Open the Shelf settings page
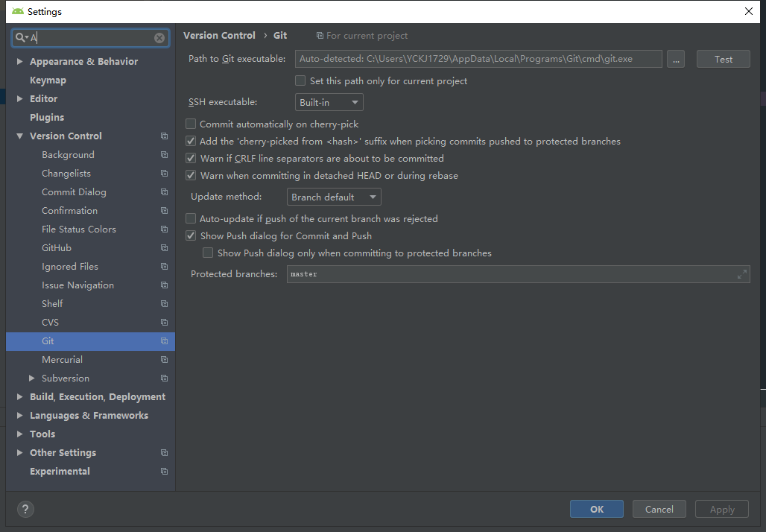The width and height of the screenshot is (766, 532). (52, 304)
